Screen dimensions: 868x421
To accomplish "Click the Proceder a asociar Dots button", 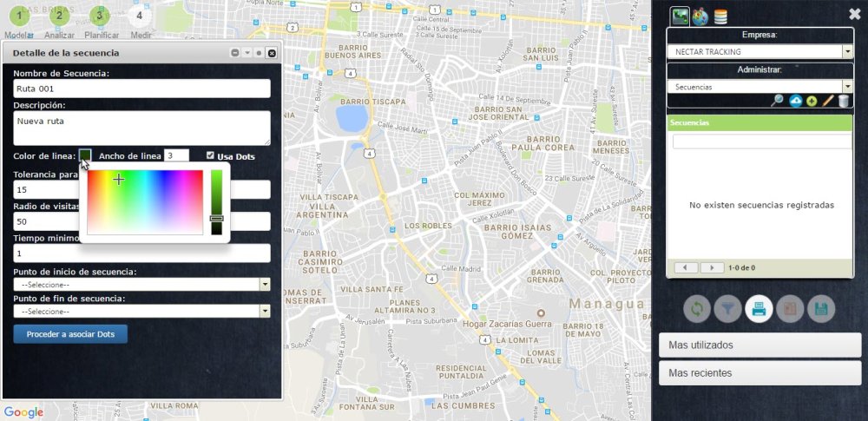I will click(70, 334).
